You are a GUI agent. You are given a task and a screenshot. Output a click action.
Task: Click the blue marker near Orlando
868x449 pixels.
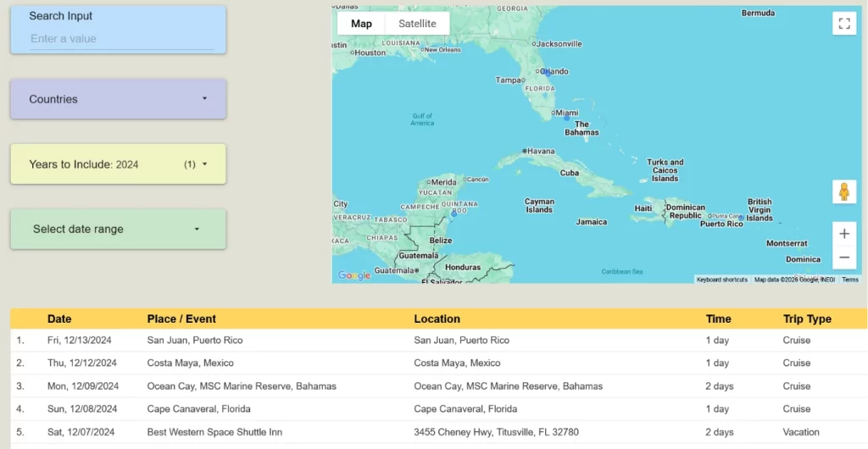[545, 72]
